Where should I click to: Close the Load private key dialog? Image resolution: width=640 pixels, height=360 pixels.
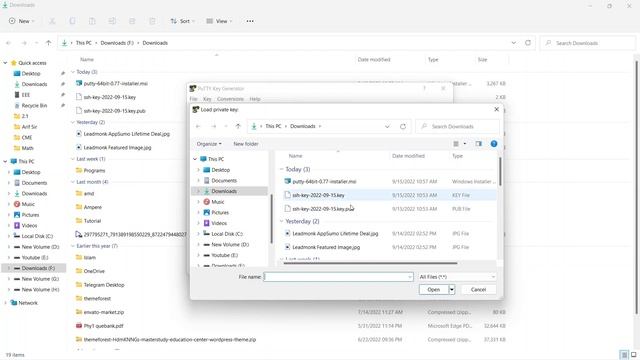coord(496,109)
